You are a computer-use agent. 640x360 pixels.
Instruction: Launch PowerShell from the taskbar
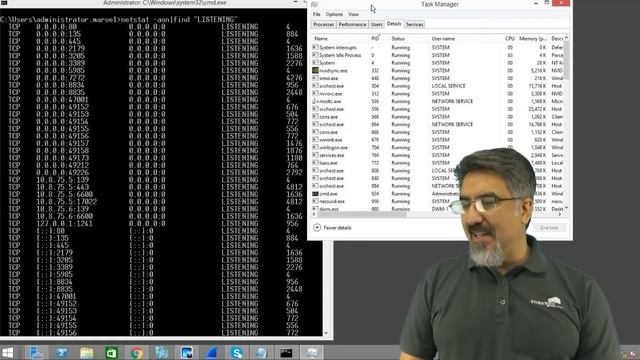(x=62, y=352)
